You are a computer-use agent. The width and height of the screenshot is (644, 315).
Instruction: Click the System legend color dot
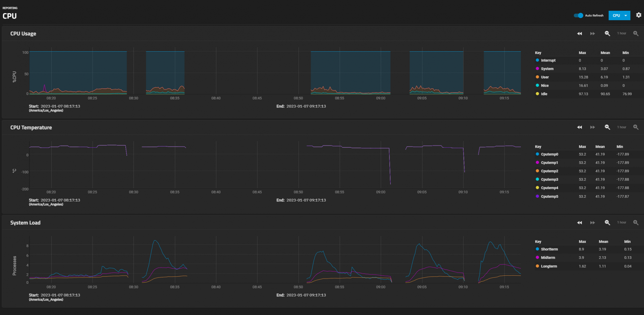coord(537,69)
